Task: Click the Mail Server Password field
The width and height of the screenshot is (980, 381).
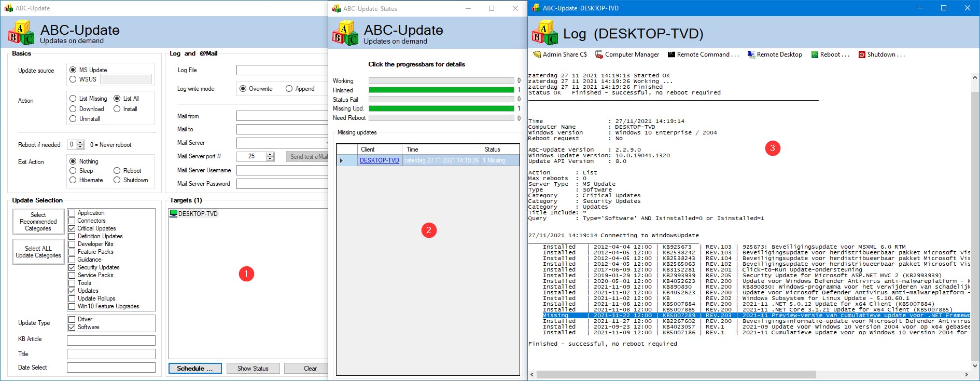Action: click(283, 184)
